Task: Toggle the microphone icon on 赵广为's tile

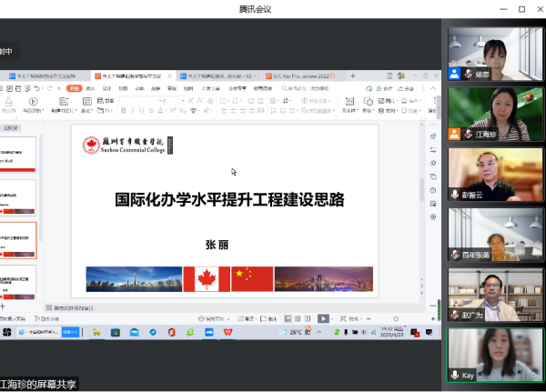Action: click(x=455, y=314)
